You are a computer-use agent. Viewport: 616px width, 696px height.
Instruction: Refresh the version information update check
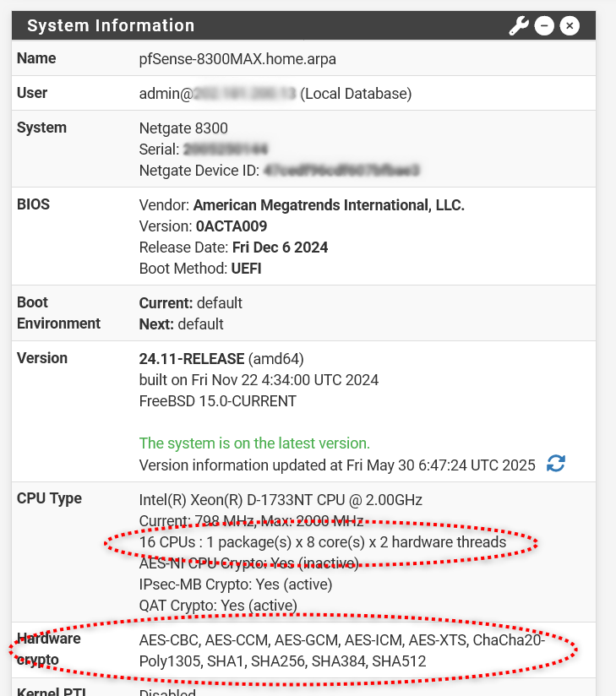(556, 464)
